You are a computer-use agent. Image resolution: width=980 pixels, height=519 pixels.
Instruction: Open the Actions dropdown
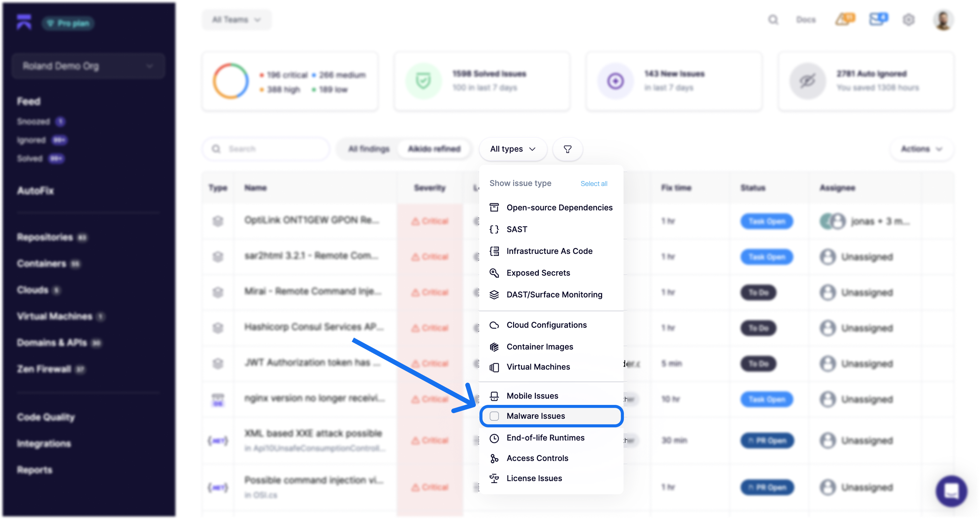(921, 149)
